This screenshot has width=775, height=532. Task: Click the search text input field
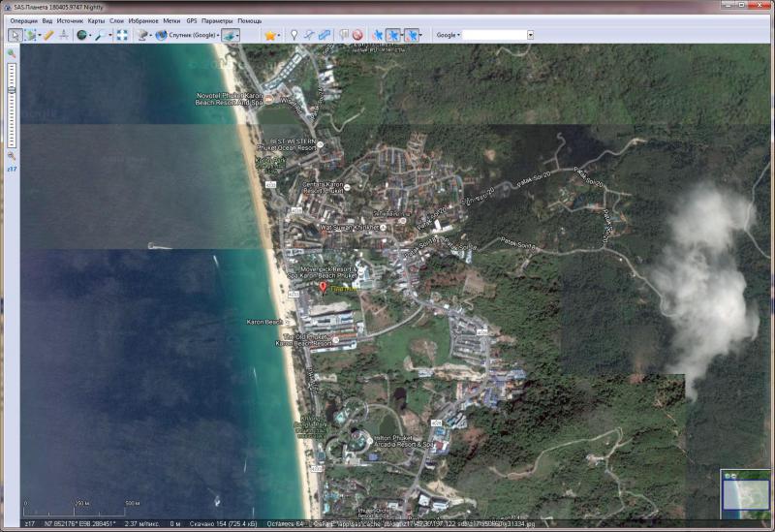494,35
